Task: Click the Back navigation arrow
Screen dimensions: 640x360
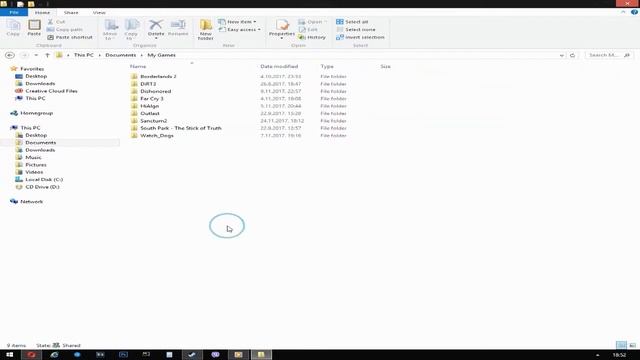Action: 10,55
